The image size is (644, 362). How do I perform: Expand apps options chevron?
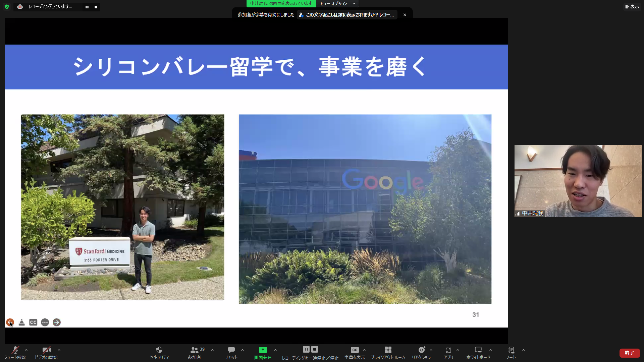(458, 350)
